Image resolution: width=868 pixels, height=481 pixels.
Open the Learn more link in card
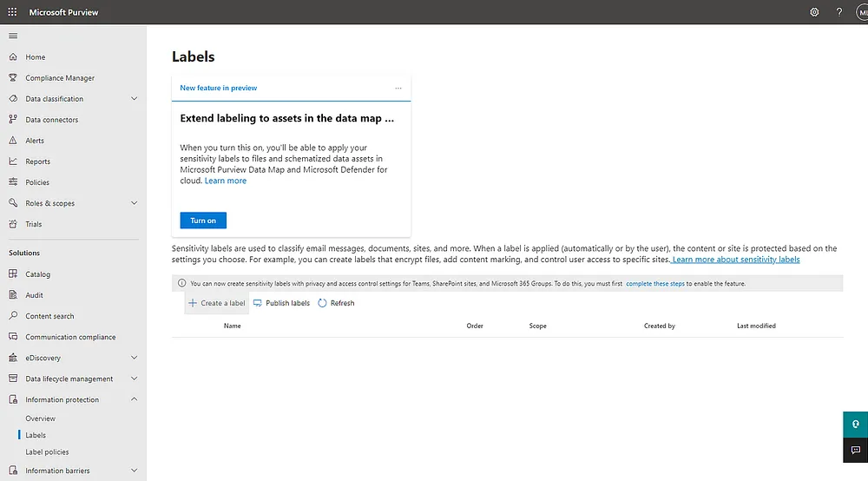pyautogui.click(x=226, y=181)
